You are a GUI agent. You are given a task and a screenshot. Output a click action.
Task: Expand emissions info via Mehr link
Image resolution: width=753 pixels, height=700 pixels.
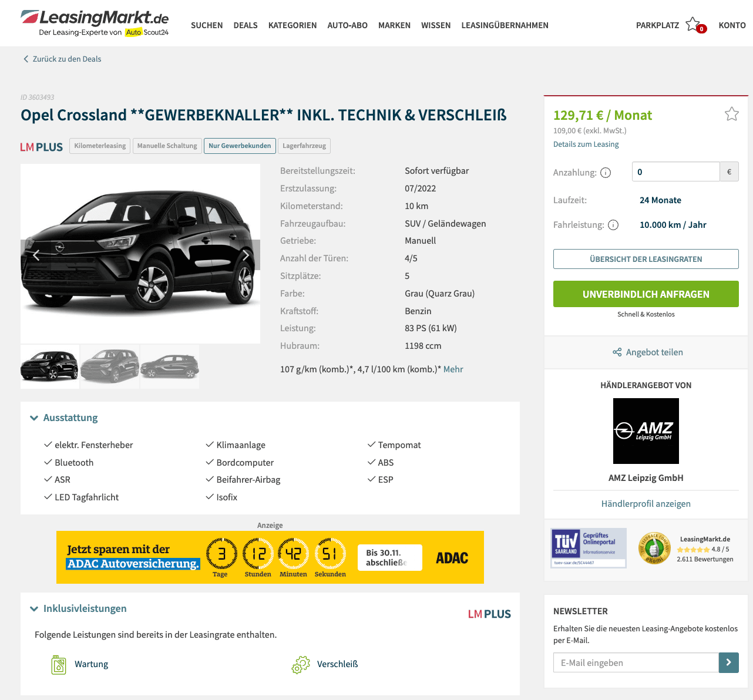(x=453, y=369)
